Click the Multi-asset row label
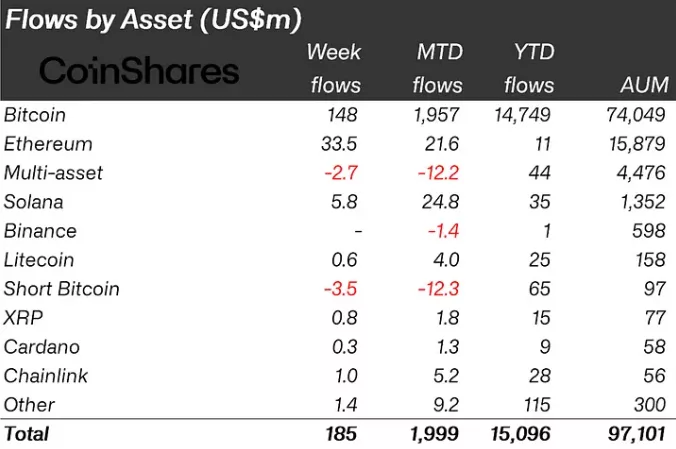This screenshot has width=676, height=449. tap(53, 173)
